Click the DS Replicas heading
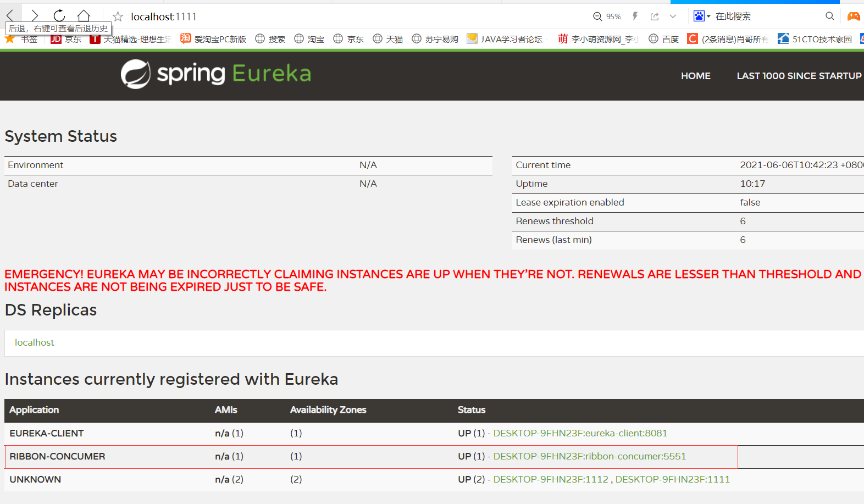 (51, 310)
